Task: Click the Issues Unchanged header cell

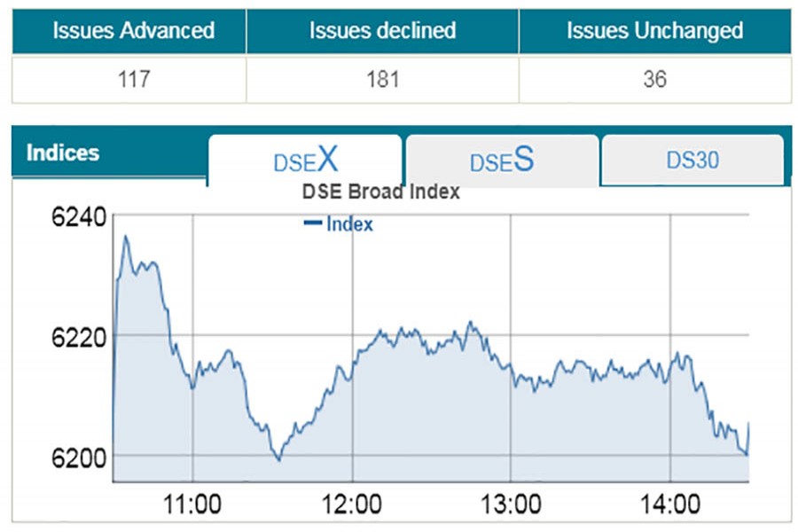Action: (x=654, y=30)
